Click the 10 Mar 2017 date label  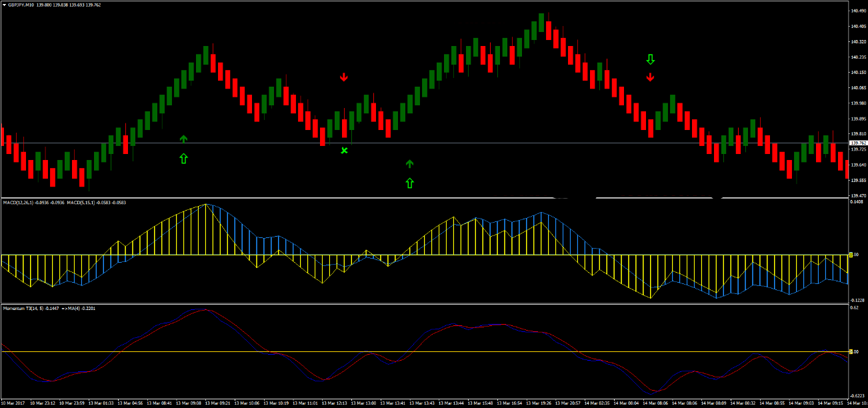point(13,403)
